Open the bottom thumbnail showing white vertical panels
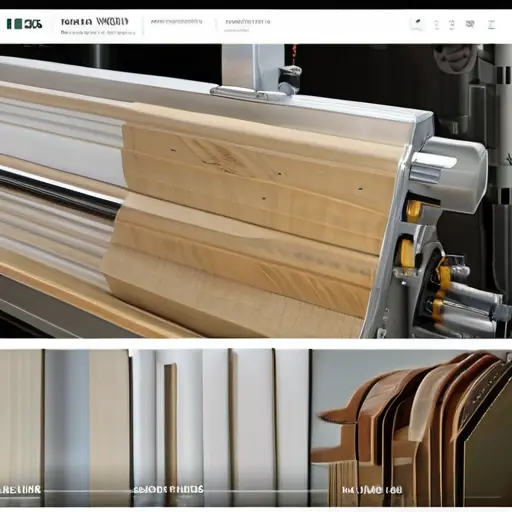Screen dimensions: 512x512 [x=220, y=428]
